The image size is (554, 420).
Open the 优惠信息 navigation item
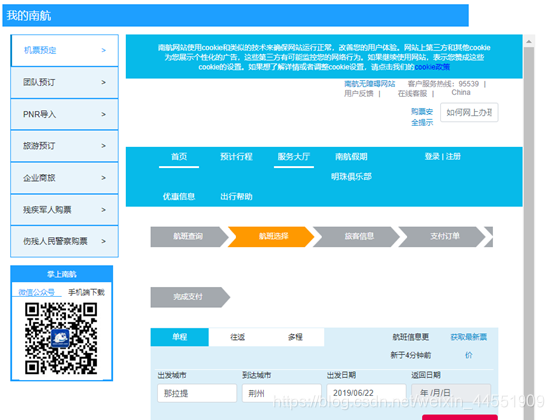pos(179,196)
